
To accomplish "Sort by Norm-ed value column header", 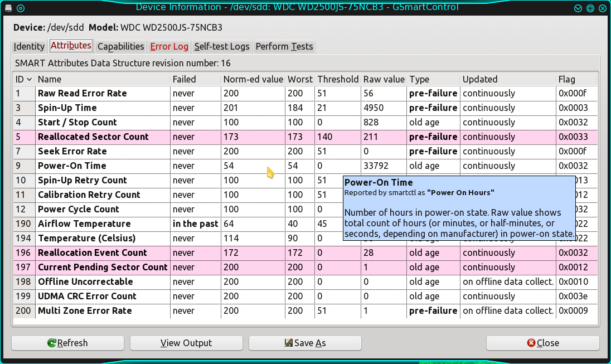I will pyautogui.click(x=253, y=79).
